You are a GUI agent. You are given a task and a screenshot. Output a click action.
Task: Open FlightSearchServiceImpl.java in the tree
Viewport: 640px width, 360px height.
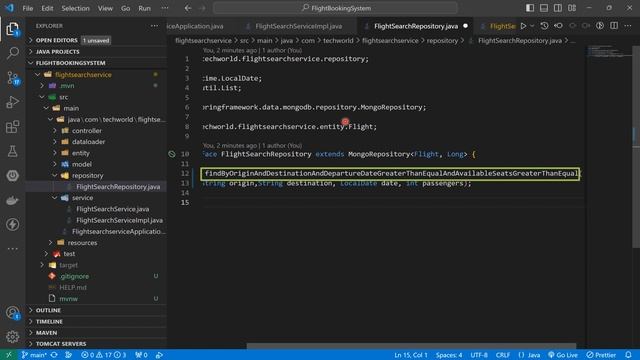click(119, 220)
